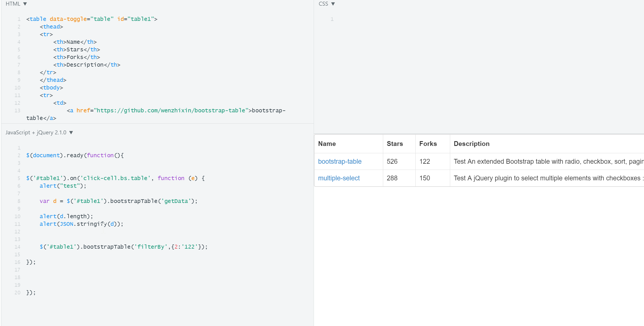Click the JavaScript panel label
644x326 pixels.
tap(36, 132)
